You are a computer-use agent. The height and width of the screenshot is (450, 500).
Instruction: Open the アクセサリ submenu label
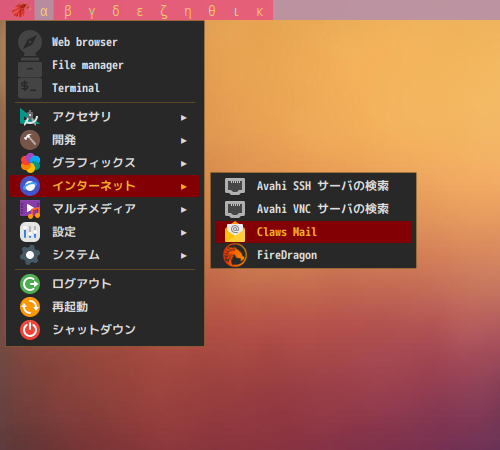tap(82, 117)
